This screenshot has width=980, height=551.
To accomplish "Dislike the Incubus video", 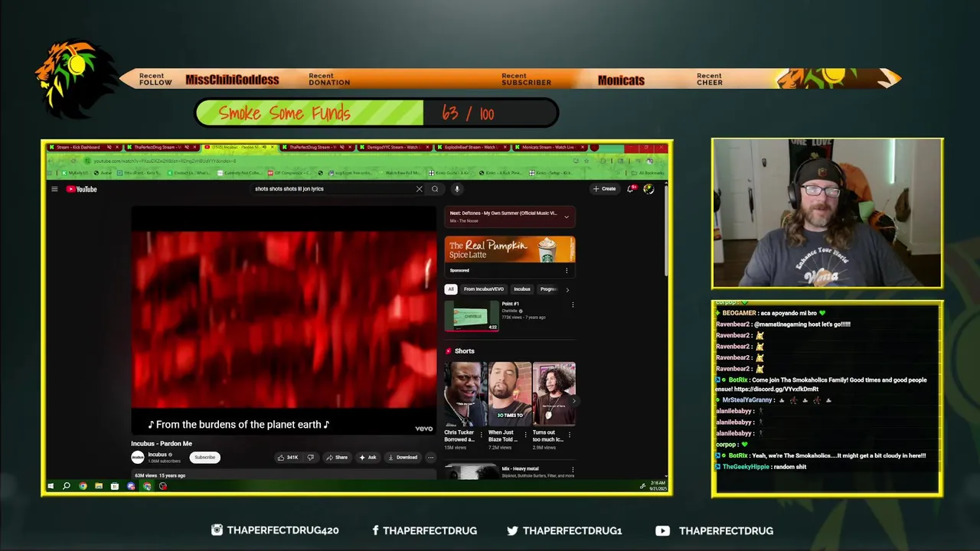I will pyautogui.click(x=310, y=458).
